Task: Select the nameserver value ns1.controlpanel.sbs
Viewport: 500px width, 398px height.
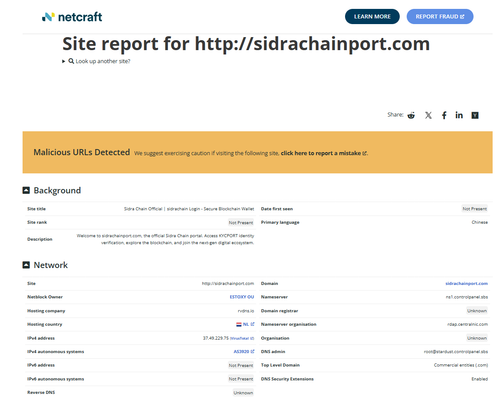Action: tap(467, 297)
